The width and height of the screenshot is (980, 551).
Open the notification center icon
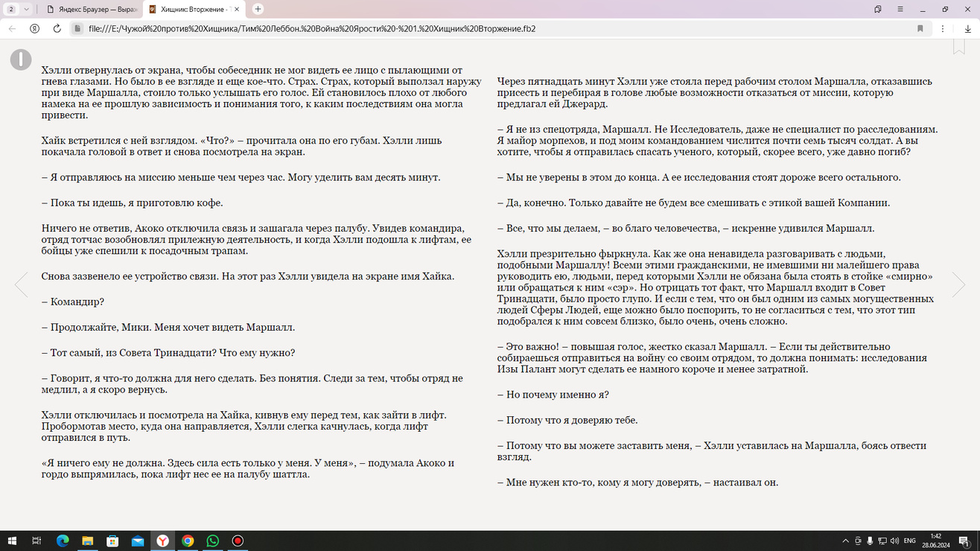965,541
